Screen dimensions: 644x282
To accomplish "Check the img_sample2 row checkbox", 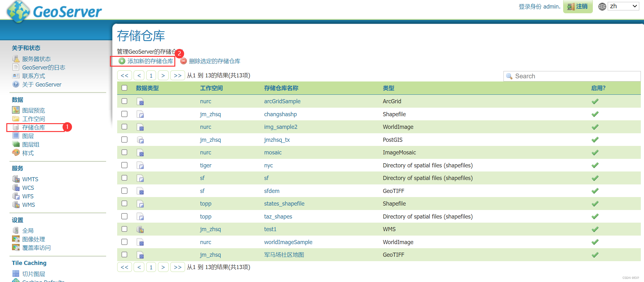I will coord(124,127).
